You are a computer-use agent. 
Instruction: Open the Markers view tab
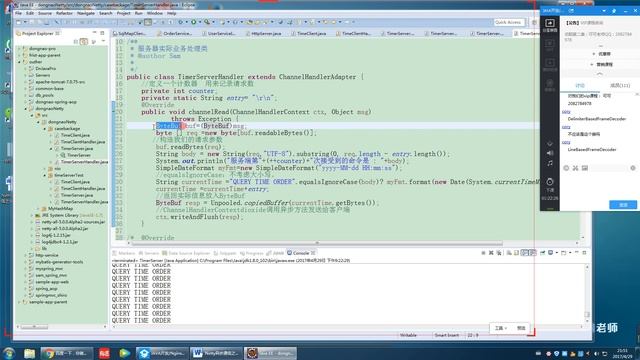click(124, 253)
